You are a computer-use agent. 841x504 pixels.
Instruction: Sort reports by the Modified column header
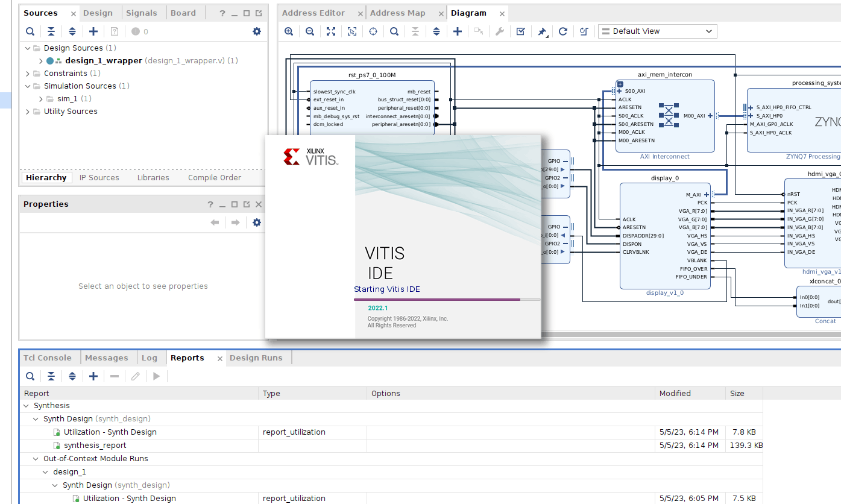[690, 394]
